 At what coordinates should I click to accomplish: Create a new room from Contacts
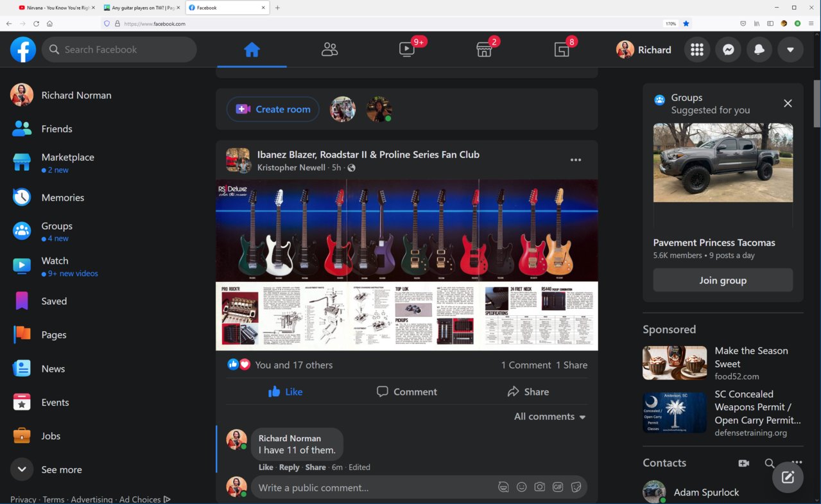(x=743, y=463)
